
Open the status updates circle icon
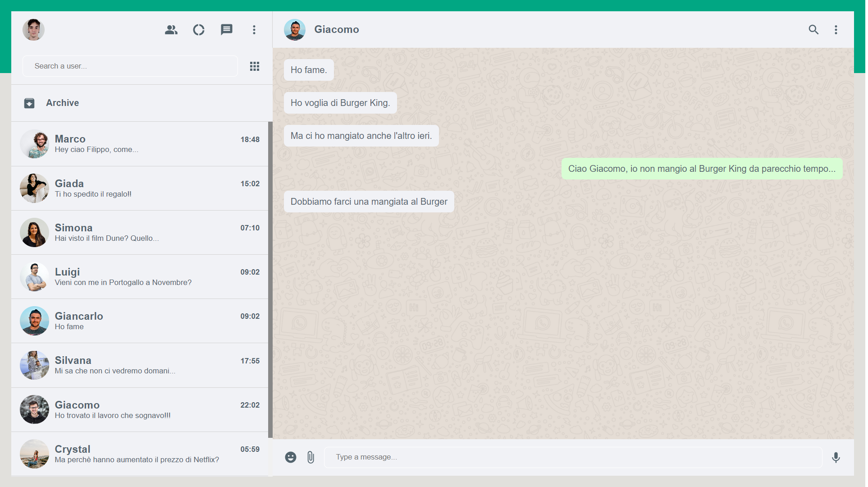[198, 29]
